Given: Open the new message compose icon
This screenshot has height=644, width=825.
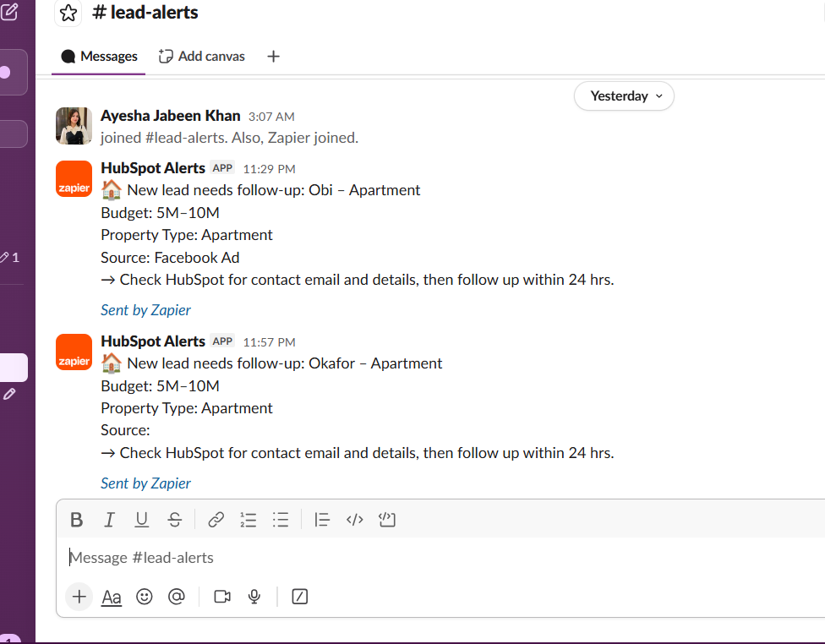Looking at the screenshot, I should (9, 11).
